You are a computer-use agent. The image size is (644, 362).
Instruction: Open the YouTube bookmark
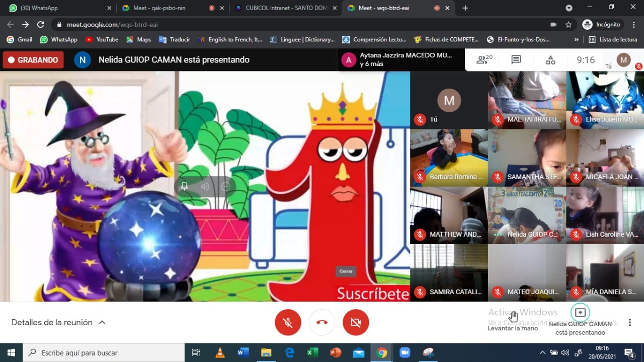[x=102, y=39]
